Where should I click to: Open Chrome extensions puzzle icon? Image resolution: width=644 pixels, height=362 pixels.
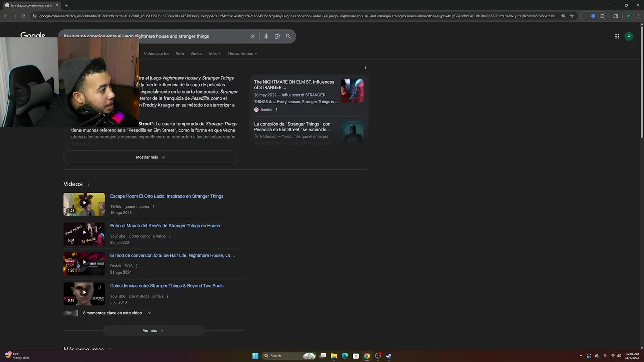click(603, 16)
